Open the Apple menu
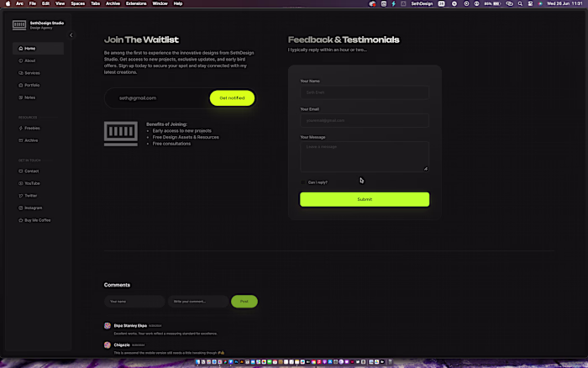Screen dimensions: 588x368 pos(8,3)
